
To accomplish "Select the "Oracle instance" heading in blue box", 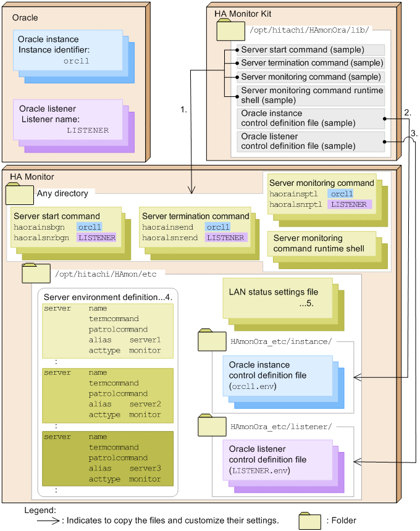I will pyautogui.click(x=48, y=39).
